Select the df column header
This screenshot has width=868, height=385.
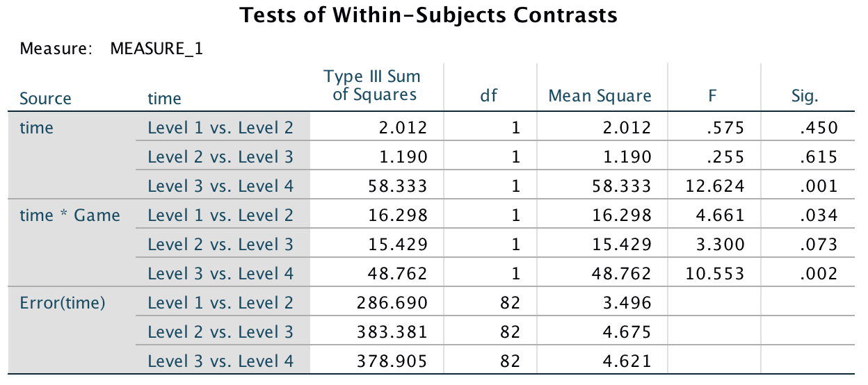tap(489, 96)
